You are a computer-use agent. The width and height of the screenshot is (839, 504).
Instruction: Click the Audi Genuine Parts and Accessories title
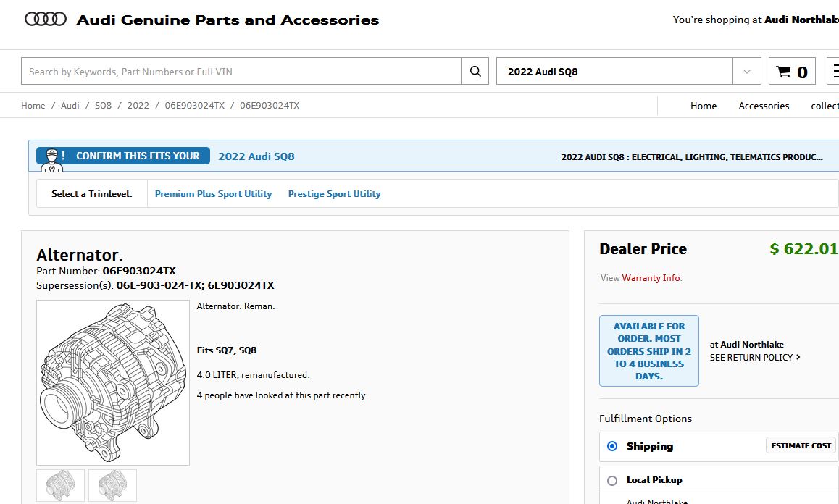tap(228, 20)
